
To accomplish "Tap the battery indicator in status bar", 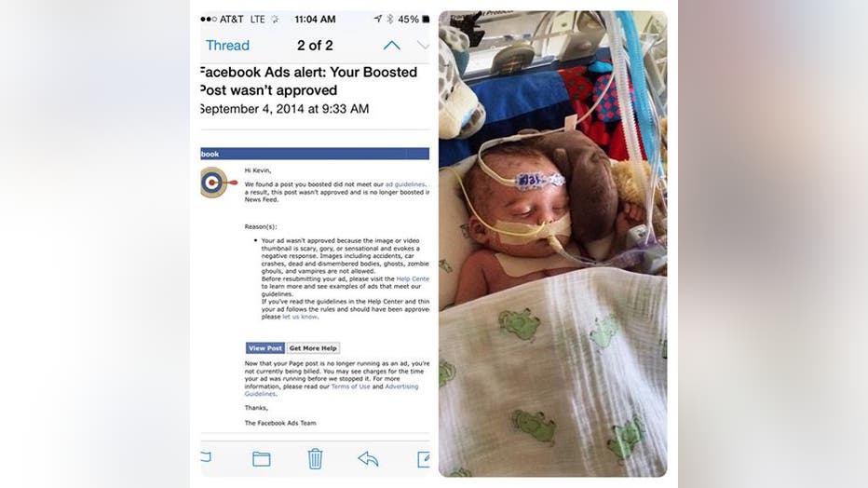I will (x=426, y=19).
